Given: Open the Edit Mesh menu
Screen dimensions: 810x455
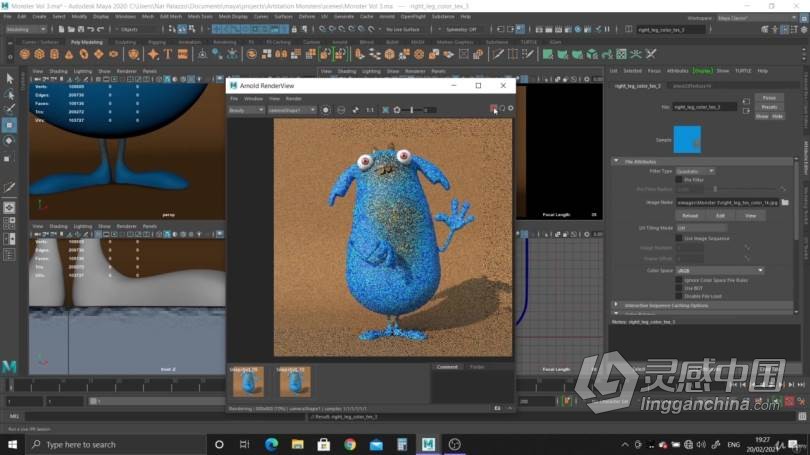Looking at the screenshot, I should tap(171, 17).
